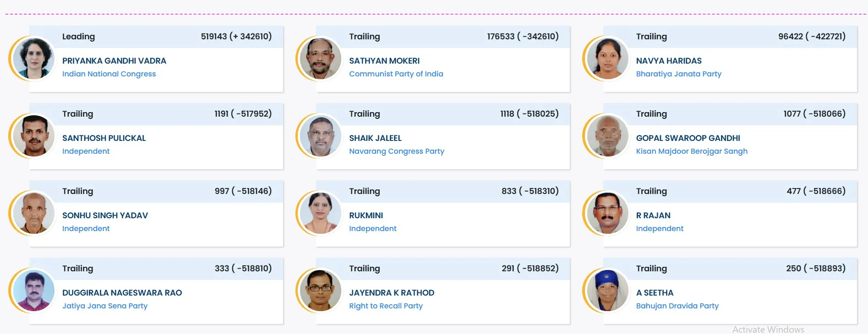The height and width of the screenshot is (334, 868).
Task: Click the Navarang Congress Party label
Action: point(396,151)
